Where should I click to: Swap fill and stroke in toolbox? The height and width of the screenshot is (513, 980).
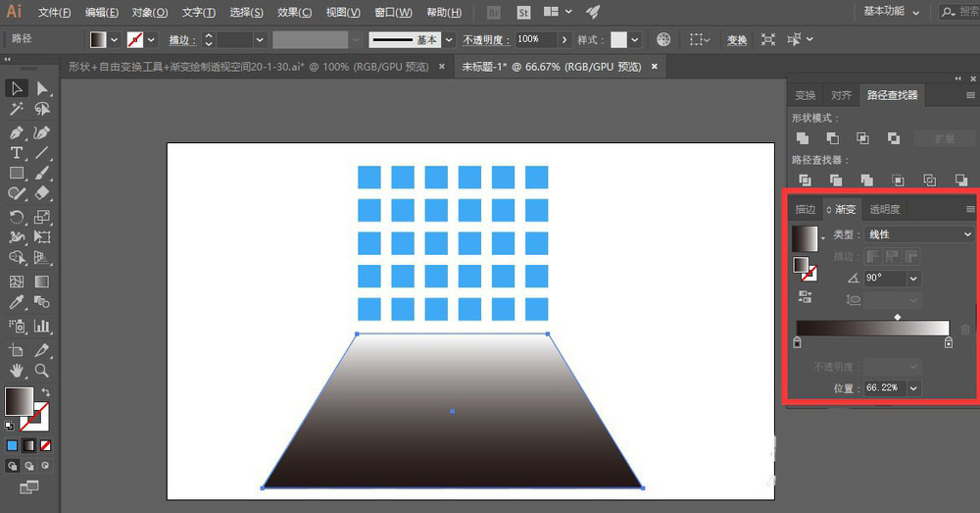(x=46, y=392)
